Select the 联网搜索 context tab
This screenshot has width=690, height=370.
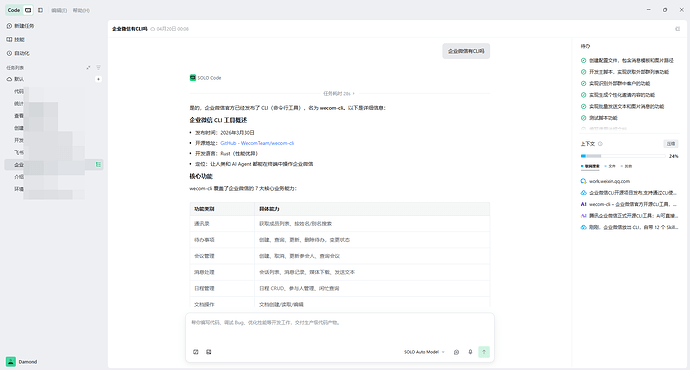coord(590,166)
